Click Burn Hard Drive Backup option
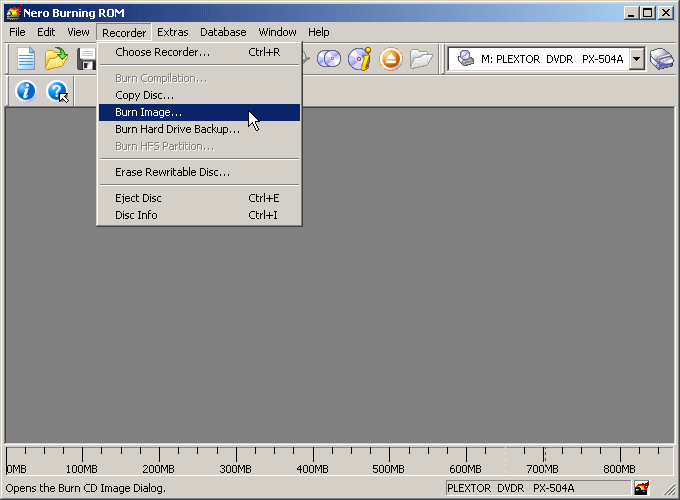The image size is (680, 500). (177, 129)
